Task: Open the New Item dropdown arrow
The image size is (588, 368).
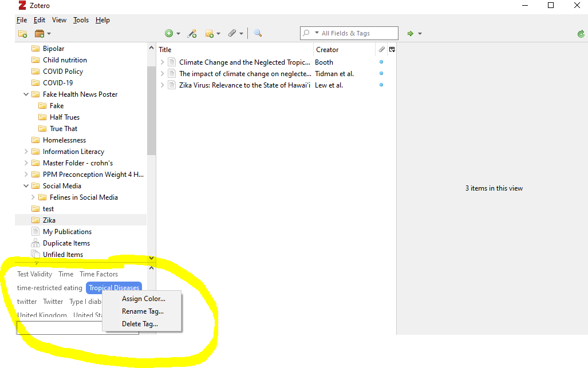Action: pos(178,34)
